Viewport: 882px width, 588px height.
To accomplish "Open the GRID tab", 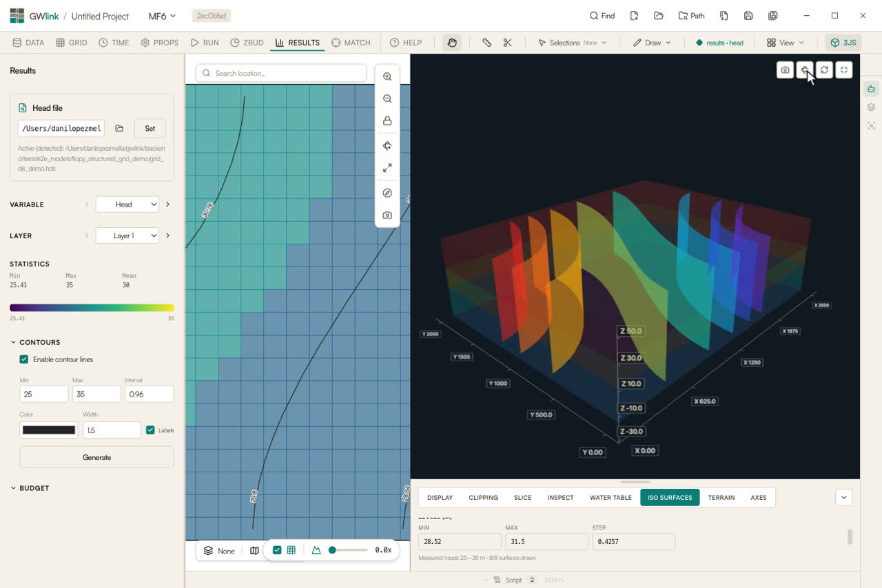I will click(x=72, y=43).
